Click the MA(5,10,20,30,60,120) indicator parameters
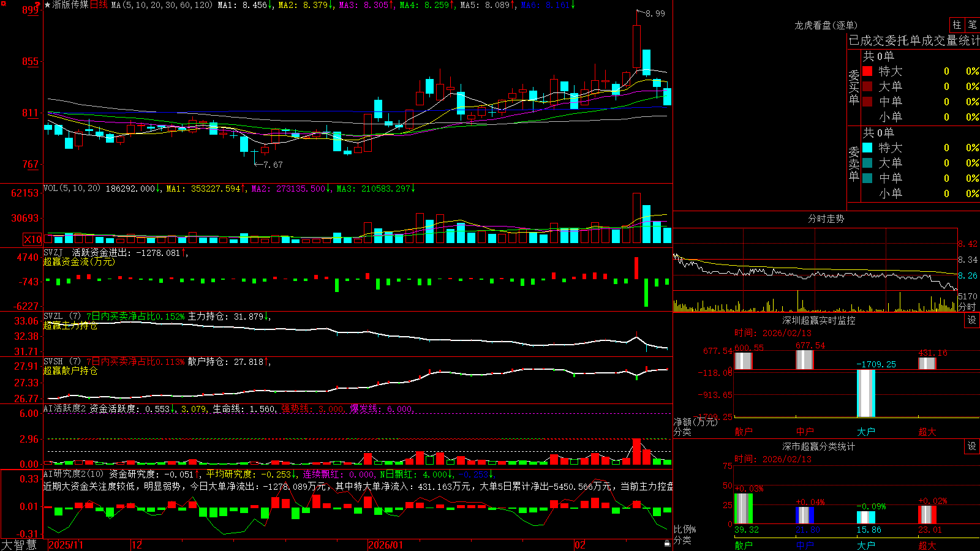 point(162,5)
